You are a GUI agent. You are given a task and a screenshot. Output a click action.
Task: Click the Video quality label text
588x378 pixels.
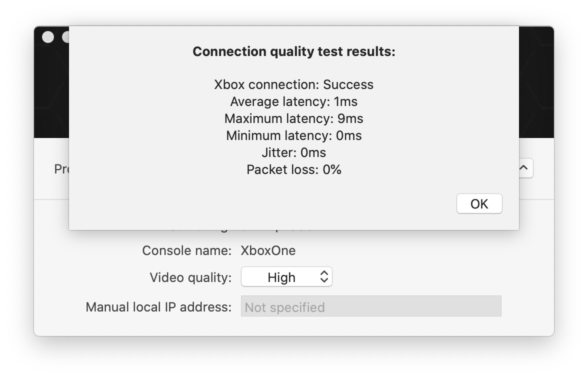[x=190, y=277]
